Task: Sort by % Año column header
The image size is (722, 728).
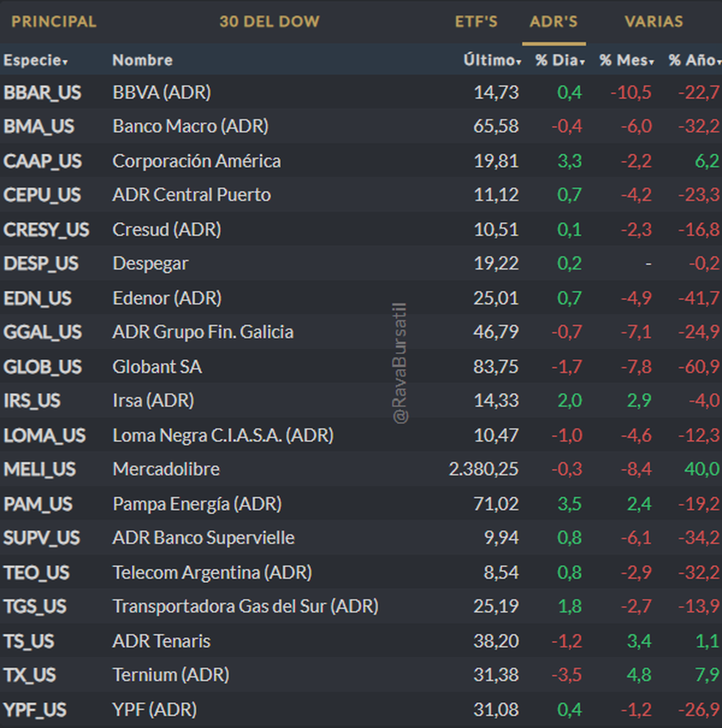Action: pyautogui.click(x=695, y=60)
